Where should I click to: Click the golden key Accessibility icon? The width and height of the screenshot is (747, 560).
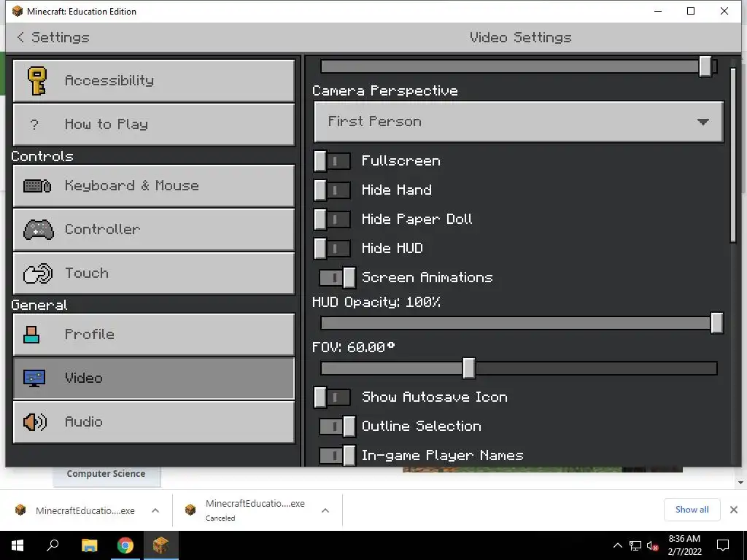coord(36,80)
